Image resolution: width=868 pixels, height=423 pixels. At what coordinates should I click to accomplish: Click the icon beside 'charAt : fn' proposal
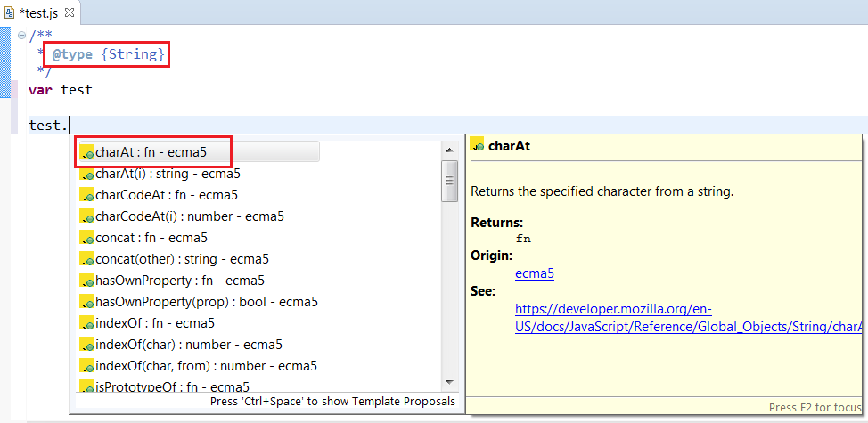click(x=86, y=152)
